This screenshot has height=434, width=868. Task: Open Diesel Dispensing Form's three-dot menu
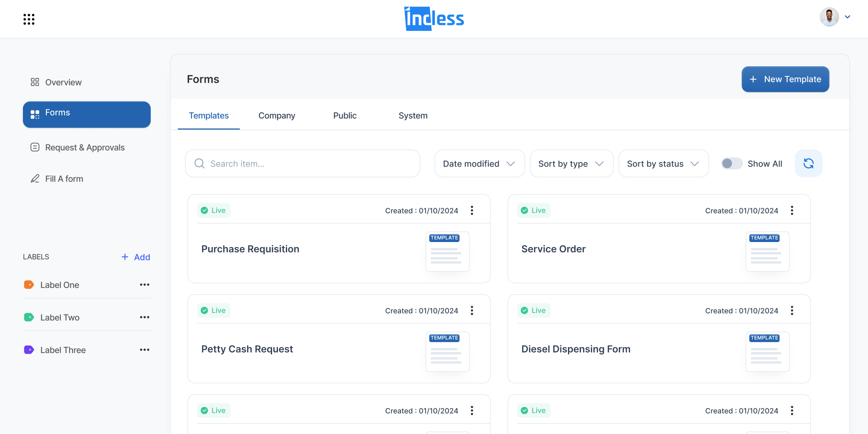tap(792, 310)
